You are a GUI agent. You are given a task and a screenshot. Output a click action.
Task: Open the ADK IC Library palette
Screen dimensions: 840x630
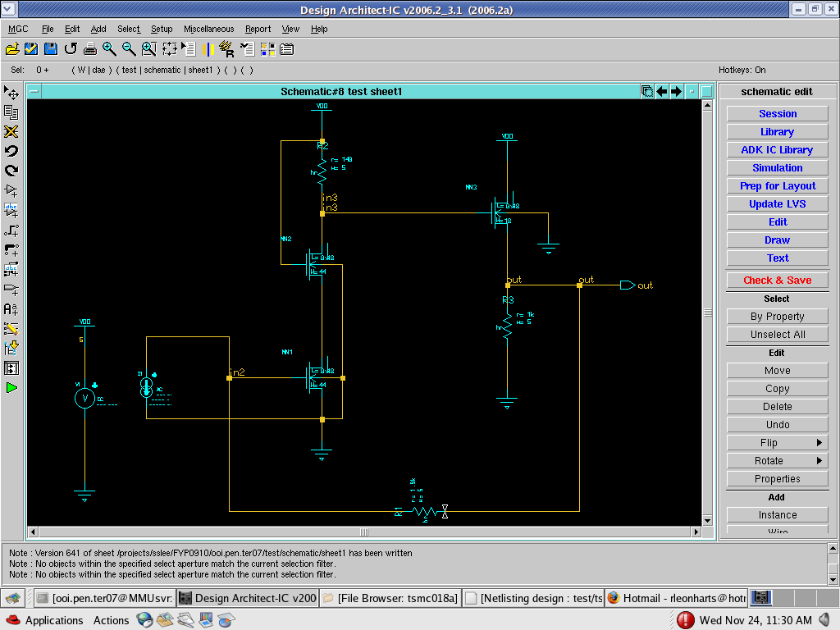point(777,150)
